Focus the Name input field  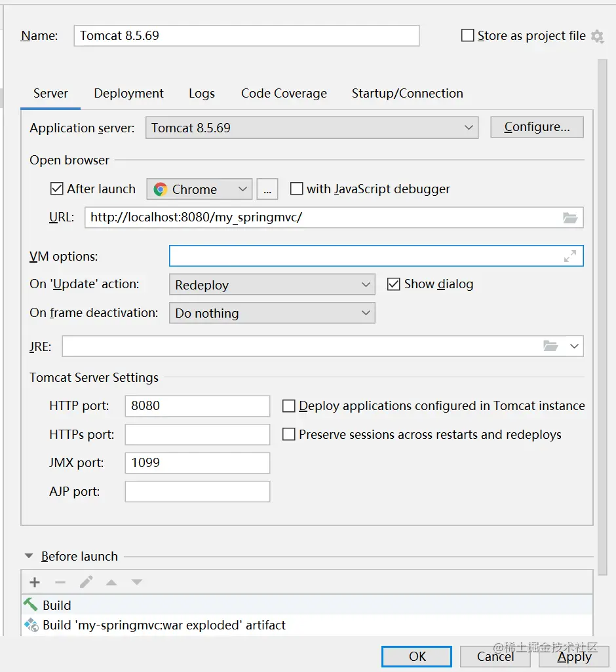pos(246,35)
